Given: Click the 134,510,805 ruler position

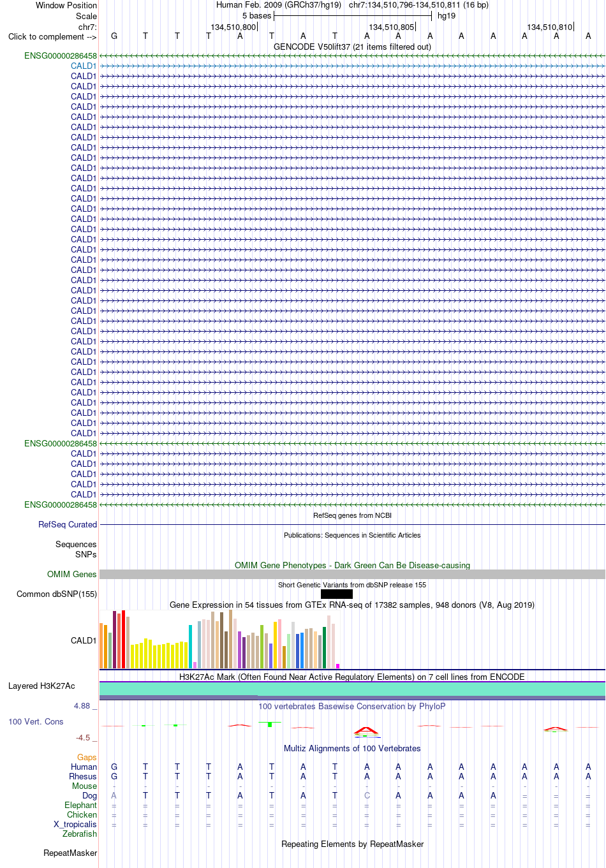Looking at the screenshot, I should pos(391,27).
